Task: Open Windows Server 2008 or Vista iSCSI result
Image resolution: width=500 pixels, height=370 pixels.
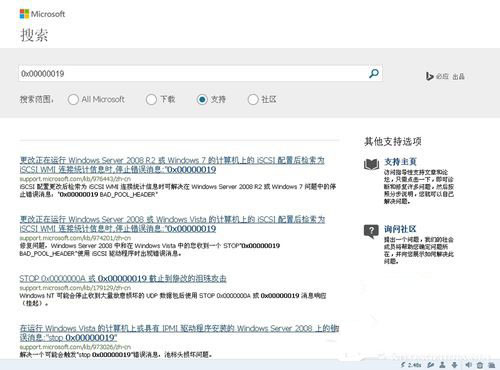Action: (172, 224)
